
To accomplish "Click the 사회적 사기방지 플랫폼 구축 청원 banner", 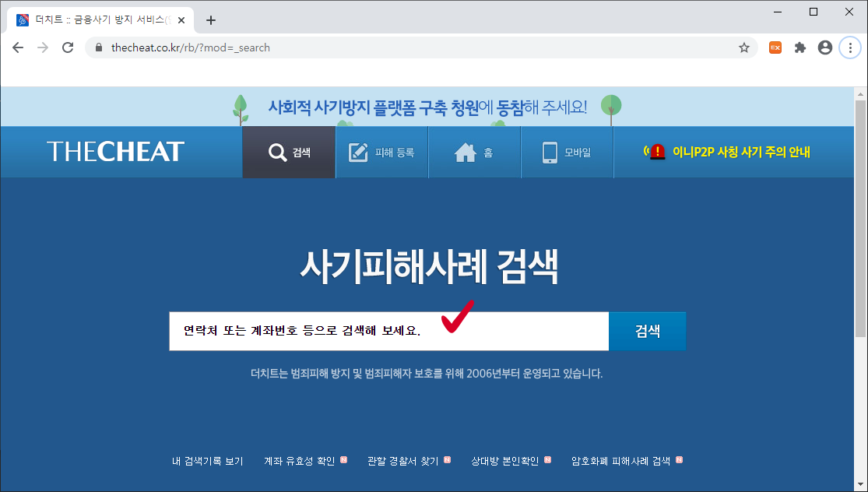I will coord(427,107).
